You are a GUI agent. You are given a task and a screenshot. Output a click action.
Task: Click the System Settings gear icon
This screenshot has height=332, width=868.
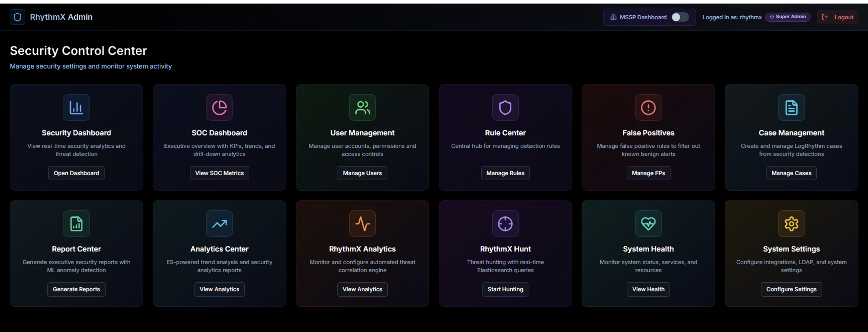[791, 224]
